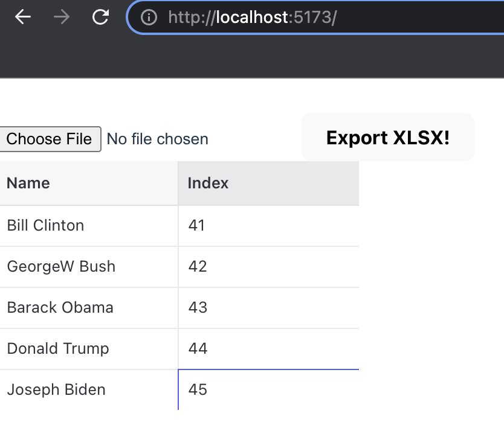This screenshot has height=425, width=504.
Task: Select the GeorgeW Bush cell
Action: coord(89,267)
